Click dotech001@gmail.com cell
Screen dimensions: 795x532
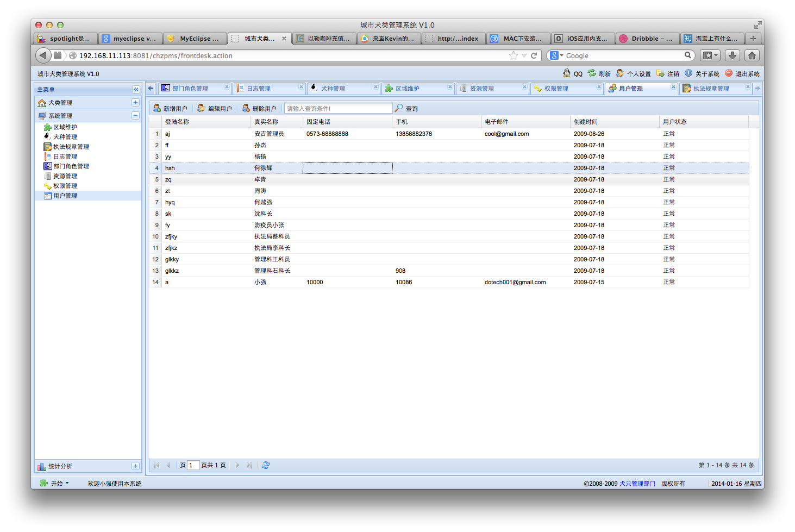pyautogui.click(x=515, y=282)
